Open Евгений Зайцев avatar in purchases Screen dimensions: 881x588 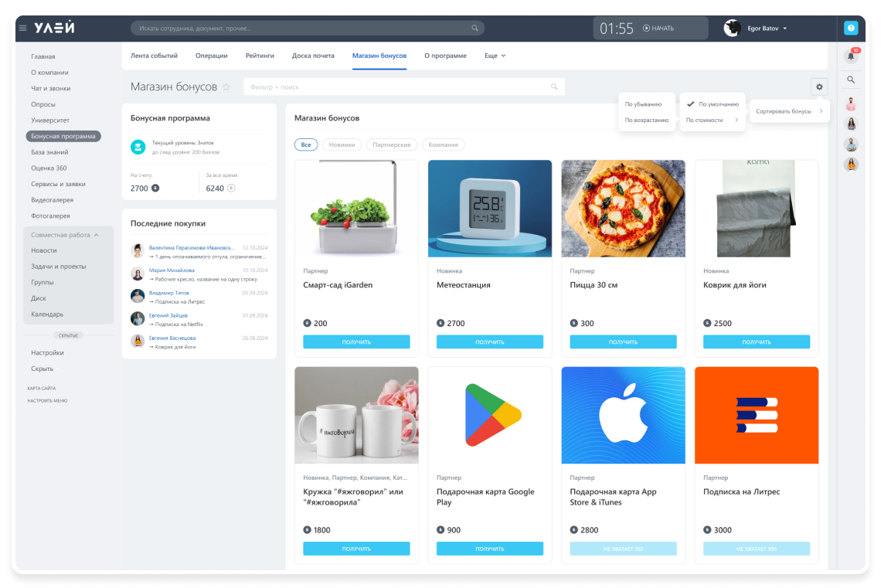[x=138, y=318]
